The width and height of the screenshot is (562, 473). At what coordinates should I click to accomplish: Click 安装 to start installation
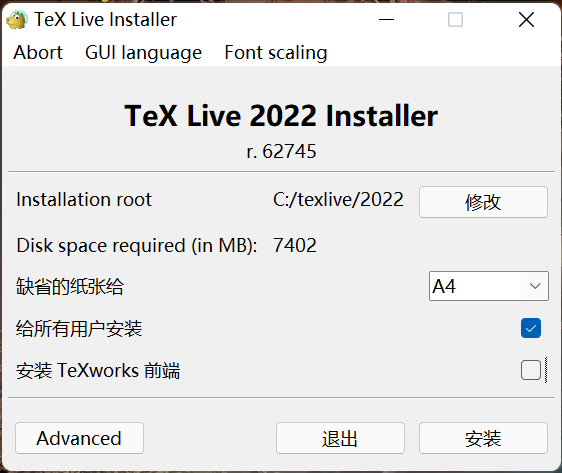point(483,438)
